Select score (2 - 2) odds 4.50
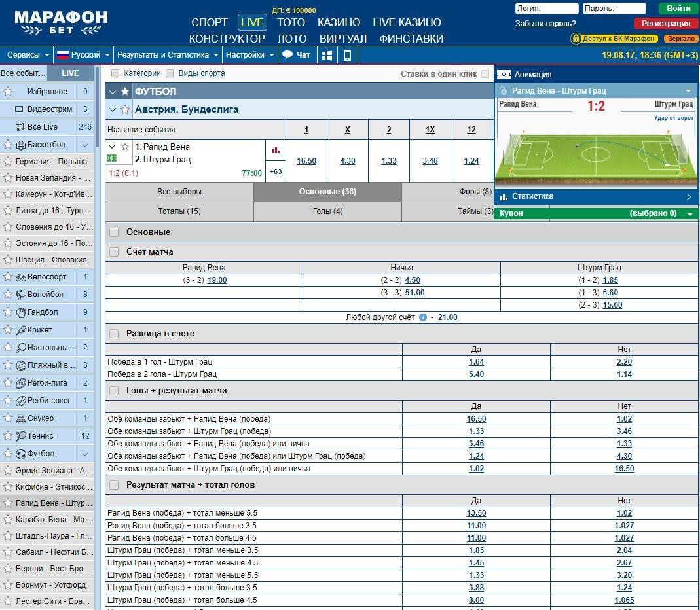The image size is (700, 610). tap(413, 280)
